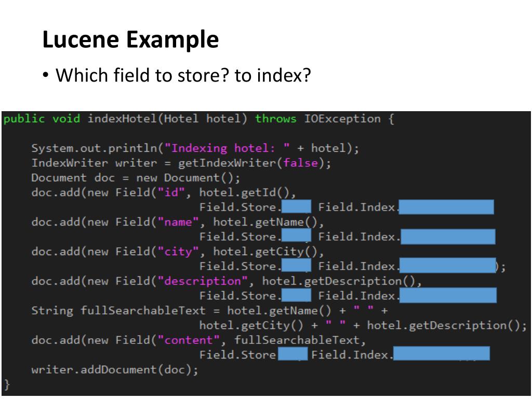This screenshot has height=399, width=532.
Task: Click the "Indexing hotel: " string literal
Action: 227,148
